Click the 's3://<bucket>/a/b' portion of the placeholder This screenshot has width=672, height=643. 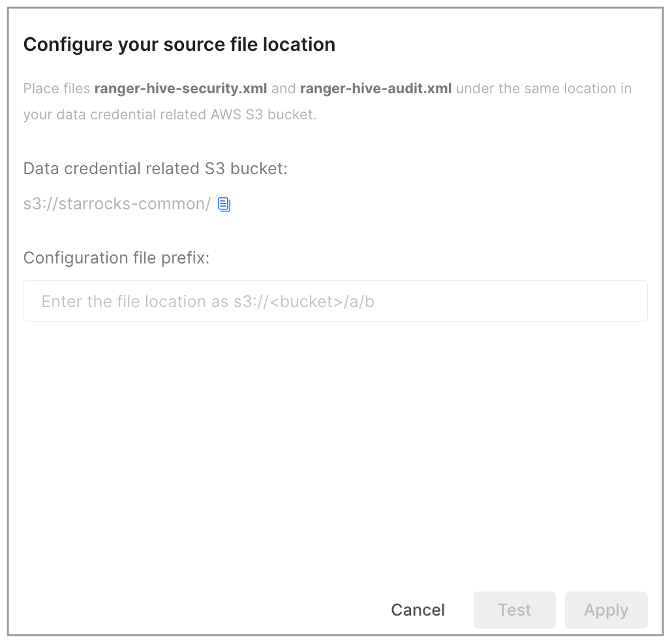(x=304, y=301)
